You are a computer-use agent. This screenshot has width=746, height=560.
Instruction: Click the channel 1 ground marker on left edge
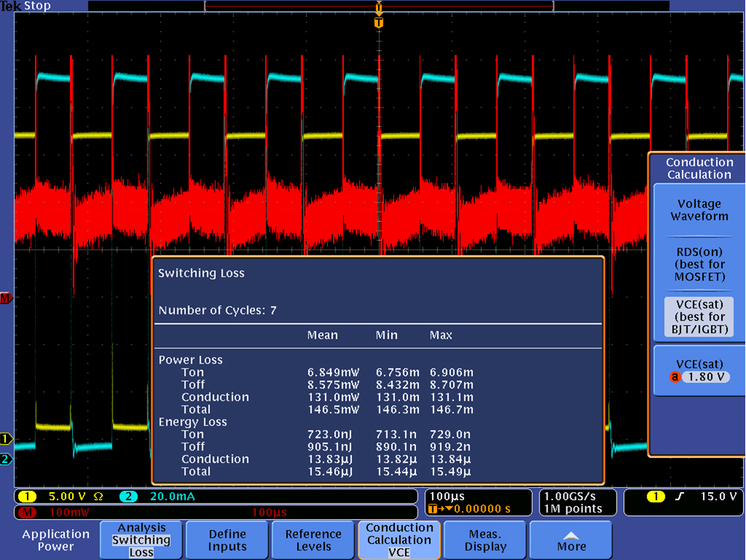click(x=6, y=439)
